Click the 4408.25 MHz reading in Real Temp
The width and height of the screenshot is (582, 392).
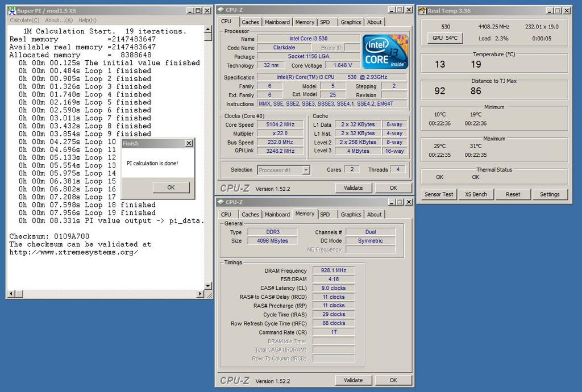point(494,27)
